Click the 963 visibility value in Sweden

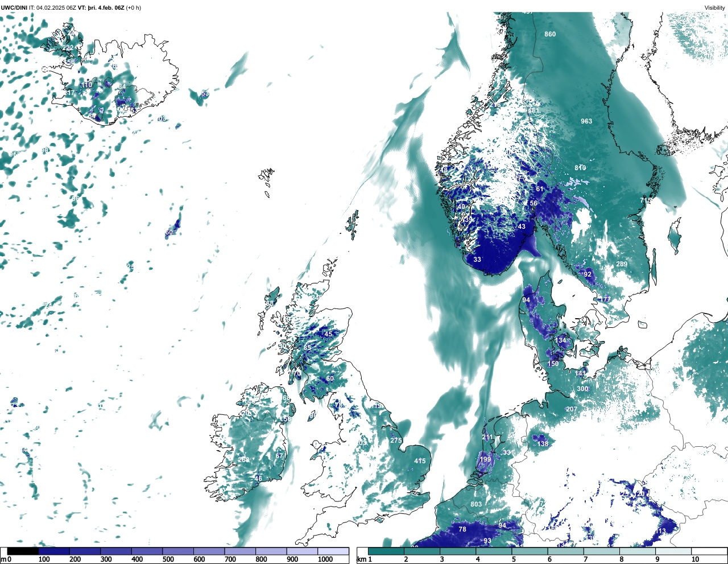(586, 121)
